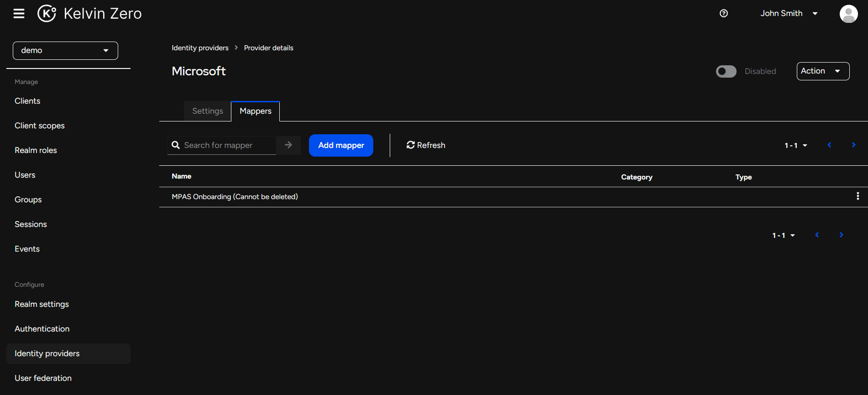Go to previous page in bottom pagination

(x=817, y=235)
